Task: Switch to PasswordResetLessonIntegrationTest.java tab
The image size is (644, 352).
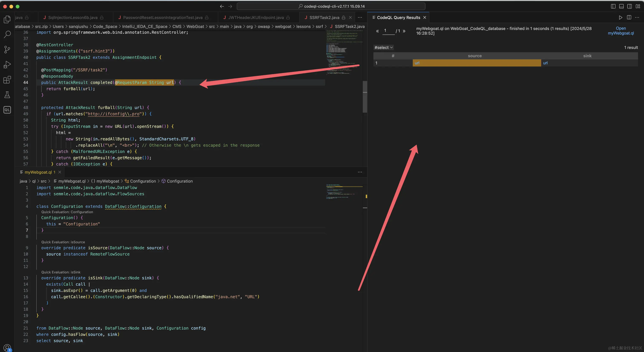Action: (163, 17)
